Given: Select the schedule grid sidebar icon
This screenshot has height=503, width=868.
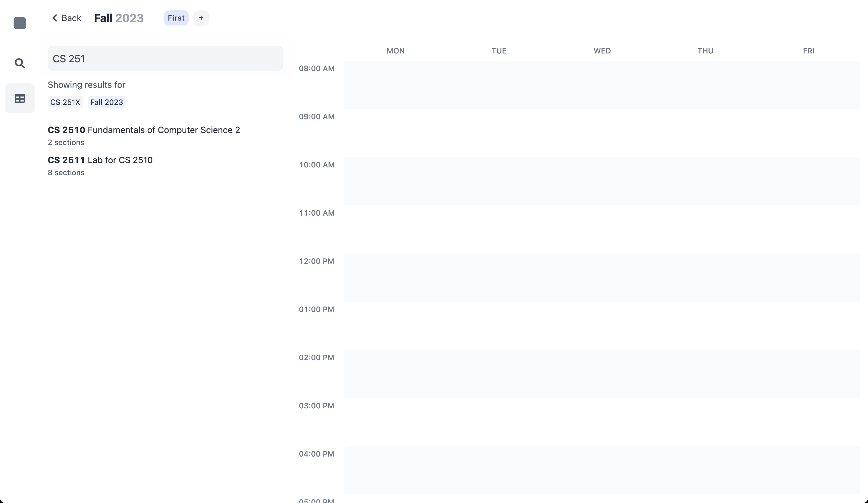Looking at the screenshot, I should (x=20, y=98).
